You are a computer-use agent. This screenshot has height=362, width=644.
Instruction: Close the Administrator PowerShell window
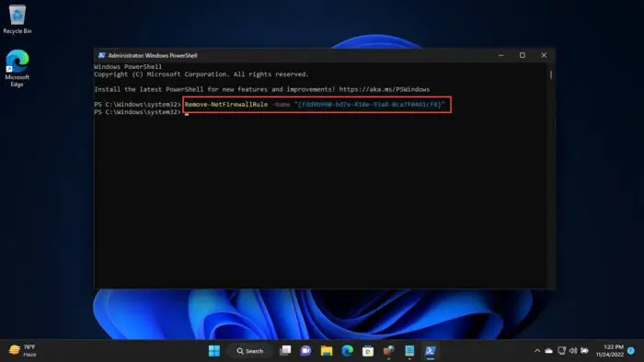(544, 55)
